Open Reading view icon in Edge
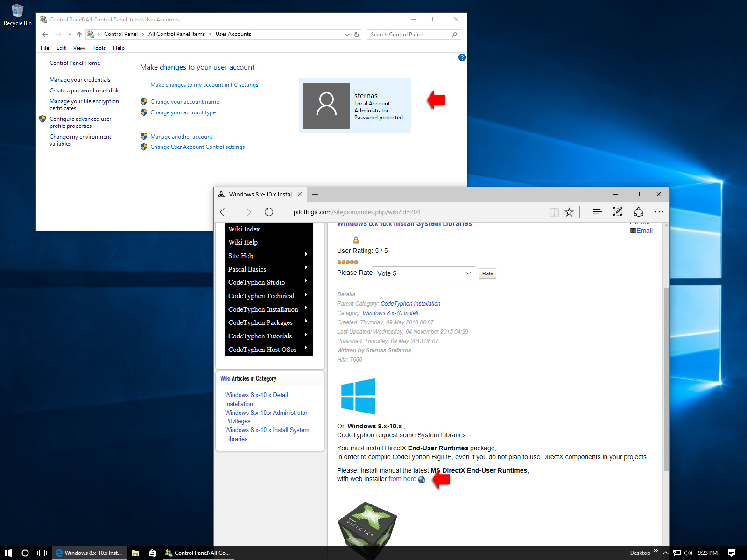The image size is (747, 560). click(554, 212)
